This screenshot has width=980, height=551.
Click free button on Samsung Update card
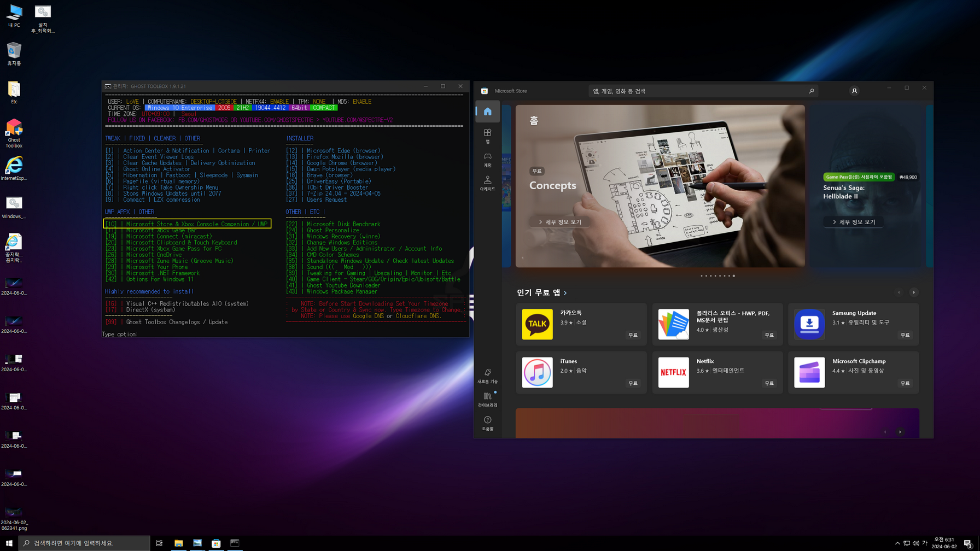click(905, 335)
